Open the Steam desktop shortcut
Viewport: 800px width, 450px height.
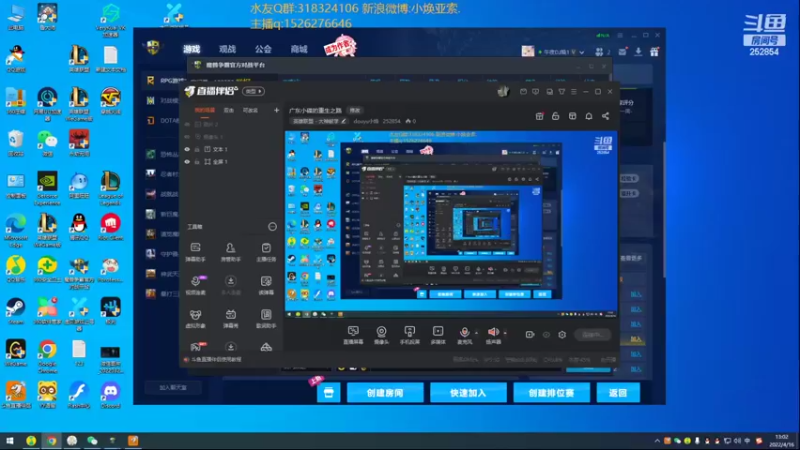tap(16, 310)
